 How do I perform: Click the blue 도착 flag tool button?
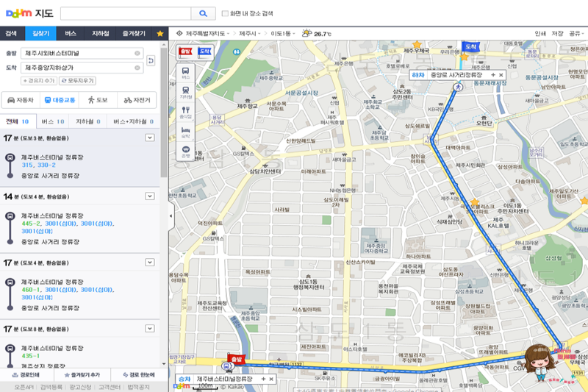pos(205,51)
